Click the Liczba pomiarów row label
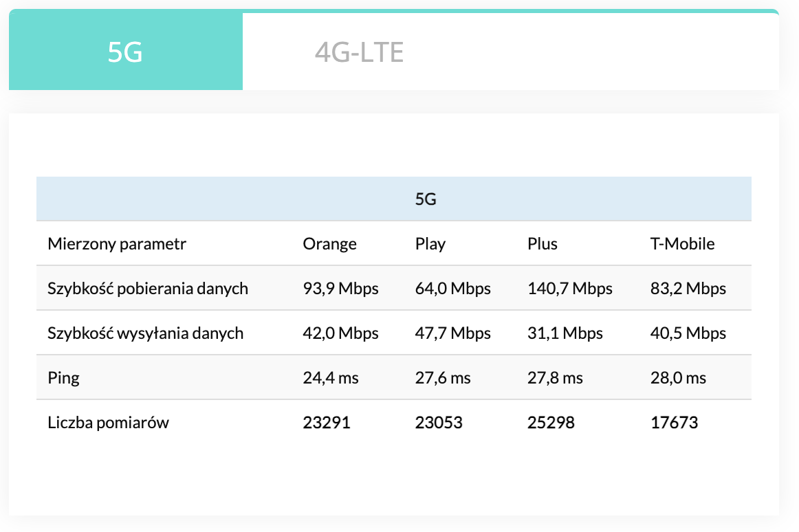The height and width of the screenshot is (532, 799). 108,423
